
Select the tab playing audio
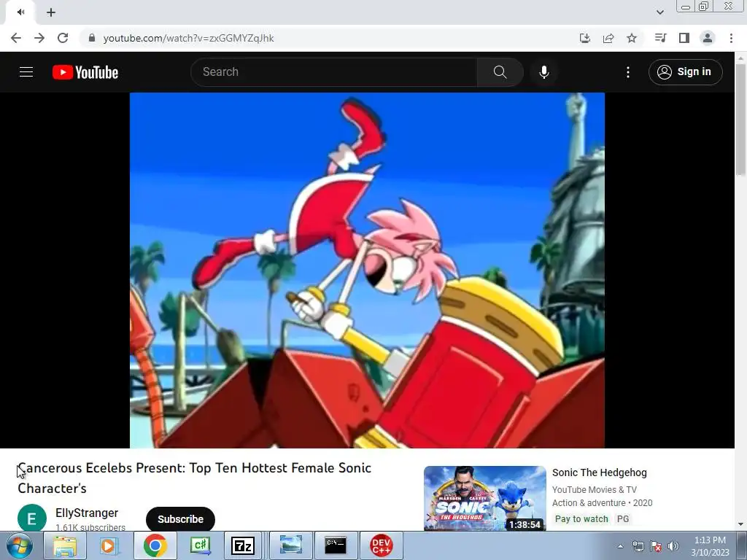pos(20,13)
